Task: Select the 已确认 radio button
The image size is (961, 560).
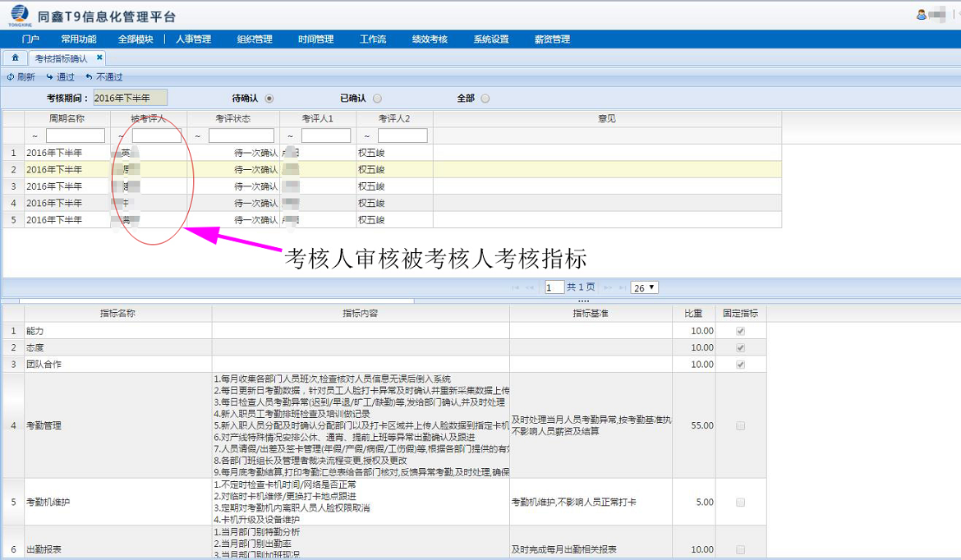Action: [x=377, y=99]
